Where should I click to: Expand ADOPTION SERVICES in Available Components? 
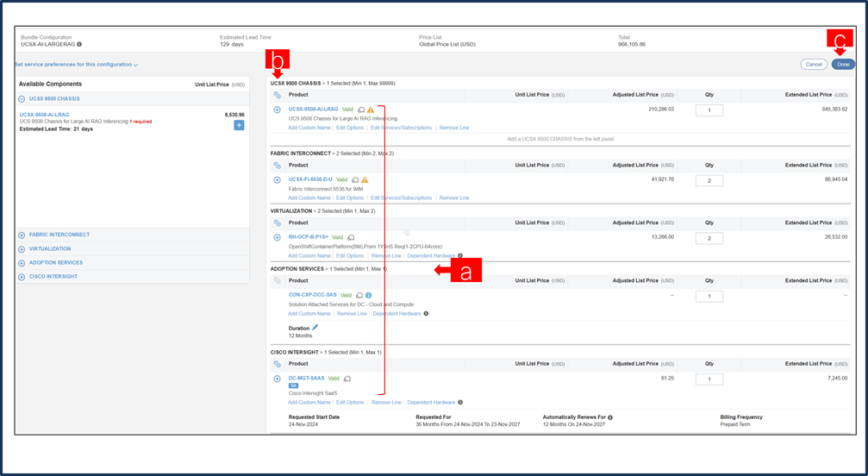click(22, 263)
